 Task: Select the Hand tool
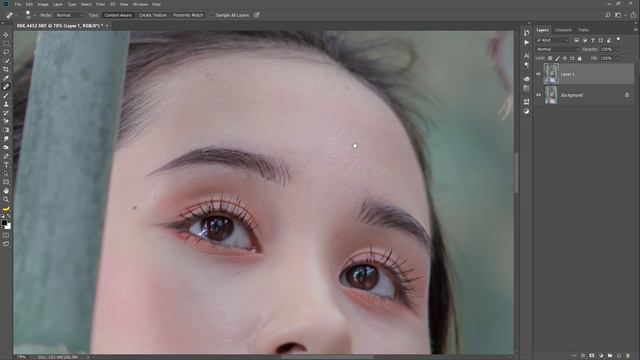click(6, 191)
